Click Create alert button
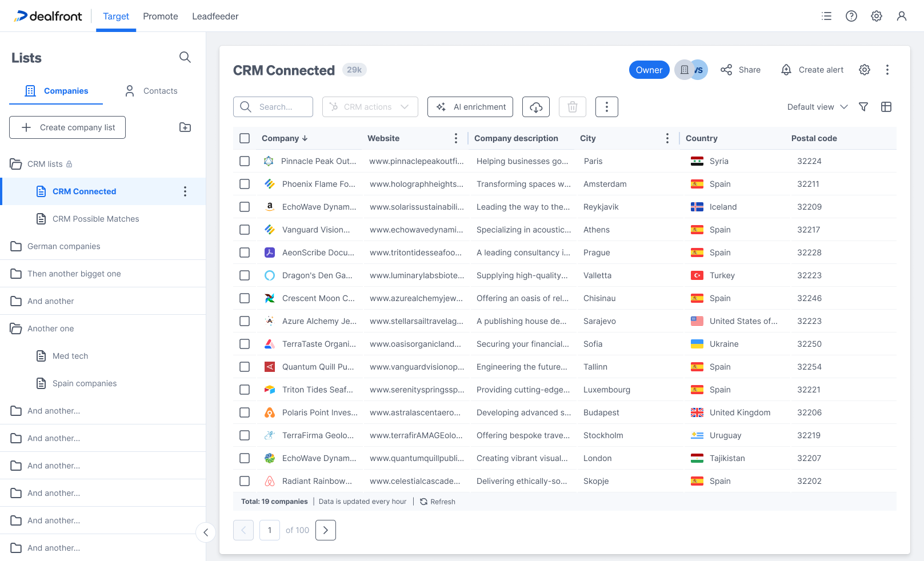 coord(812,70)
